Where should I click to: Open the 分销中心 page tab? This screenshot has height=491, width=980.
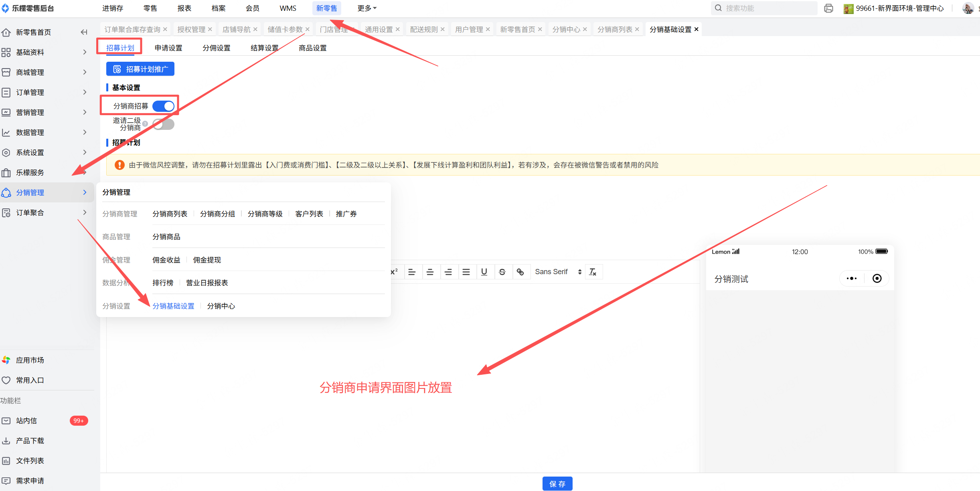coord(566,29)
